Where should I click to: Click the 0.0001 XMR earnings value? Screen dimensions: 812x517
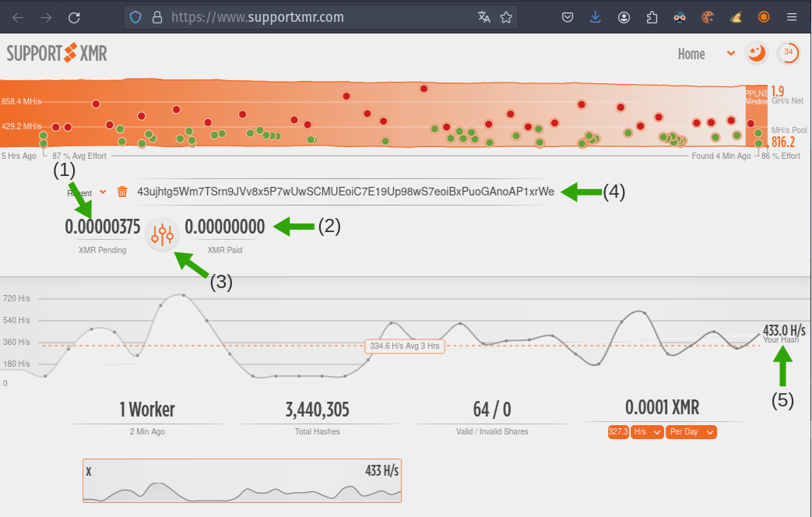point(663,408)
